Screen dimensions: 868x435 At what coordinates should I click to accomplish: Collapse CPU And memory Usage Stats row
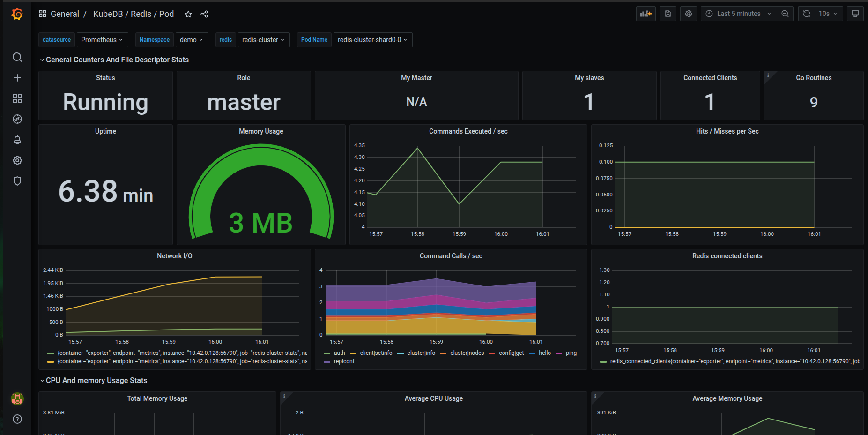tap(96, 380)
